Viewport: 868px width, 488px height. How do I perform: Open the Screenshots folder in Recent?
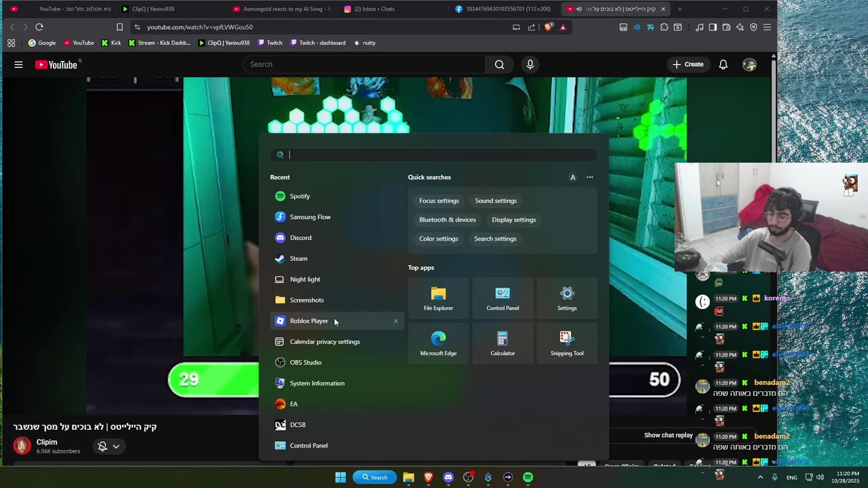coord(337,300)
